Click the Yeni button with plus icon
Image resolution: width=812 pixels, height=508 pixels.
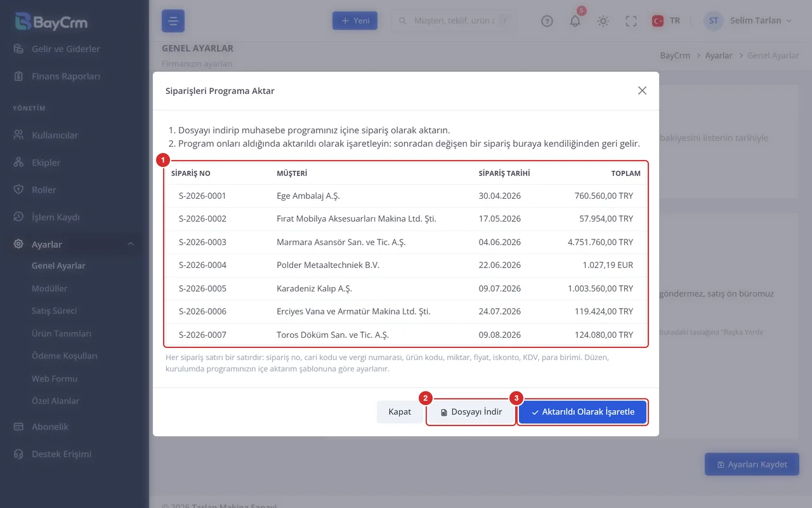coord(355,21)
